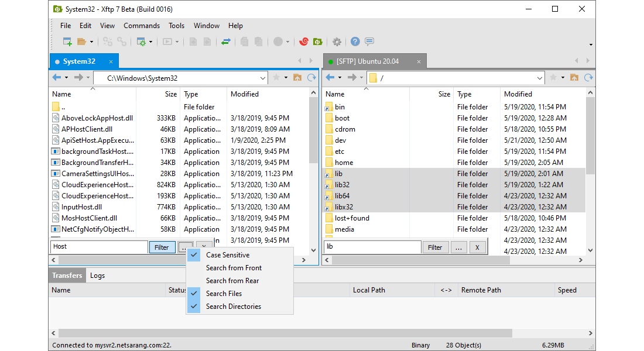Click the New Session toolbar icon

(x=67, y=42)
